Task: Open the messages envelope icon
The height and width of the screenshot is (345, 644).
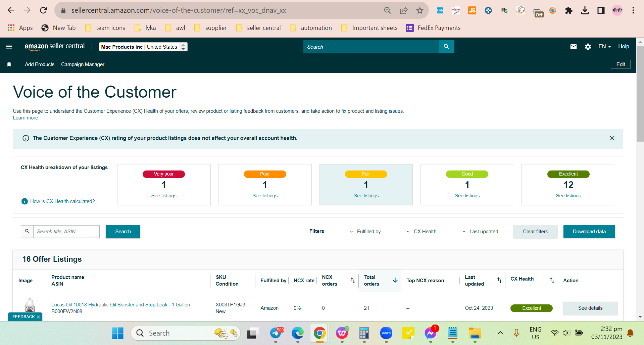Action: pyautogui.click(x=574, y=47)
